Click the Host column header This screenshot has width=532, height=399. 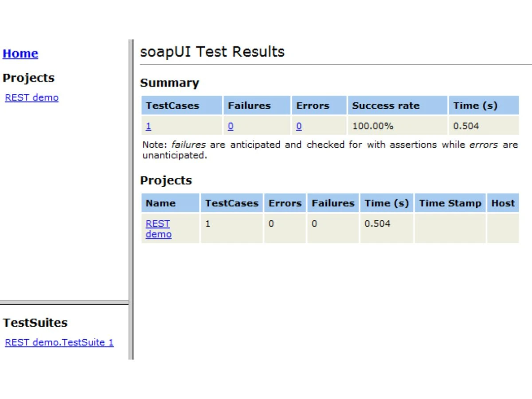pyautogui.click(x=503, y=203)
